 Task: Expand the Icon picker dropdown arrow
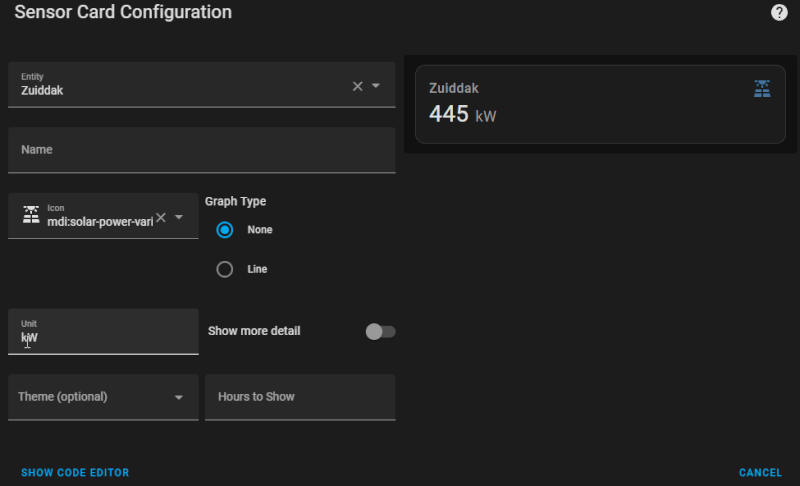(x=179, y=217)
